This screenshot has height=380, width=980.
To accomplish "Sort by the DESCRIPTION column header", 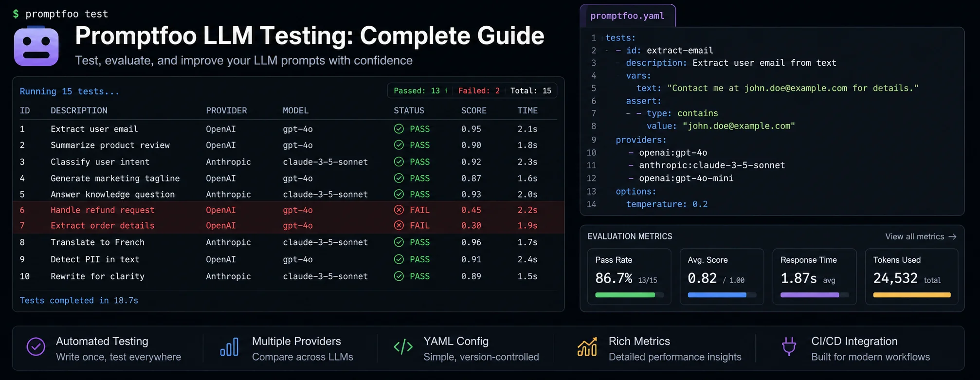I will pos(79,110).
